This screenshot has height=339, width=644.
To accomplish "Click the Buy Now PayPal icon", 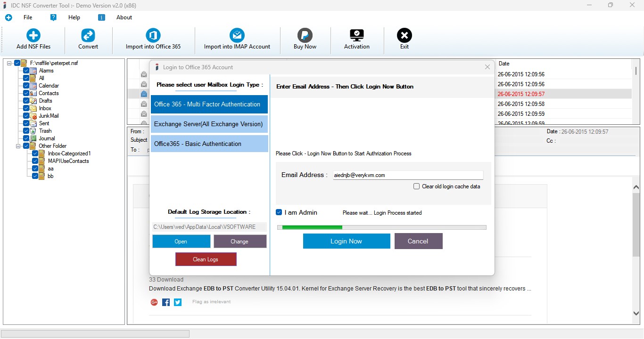I will pos(305,35).
